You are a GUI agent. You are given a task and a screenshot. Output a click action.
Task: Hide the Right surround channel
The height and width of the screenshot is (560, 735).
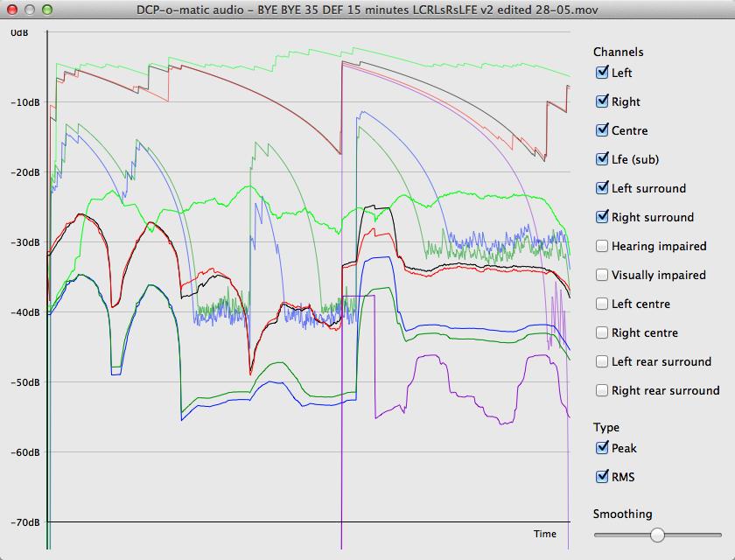(x=602, y=217)
